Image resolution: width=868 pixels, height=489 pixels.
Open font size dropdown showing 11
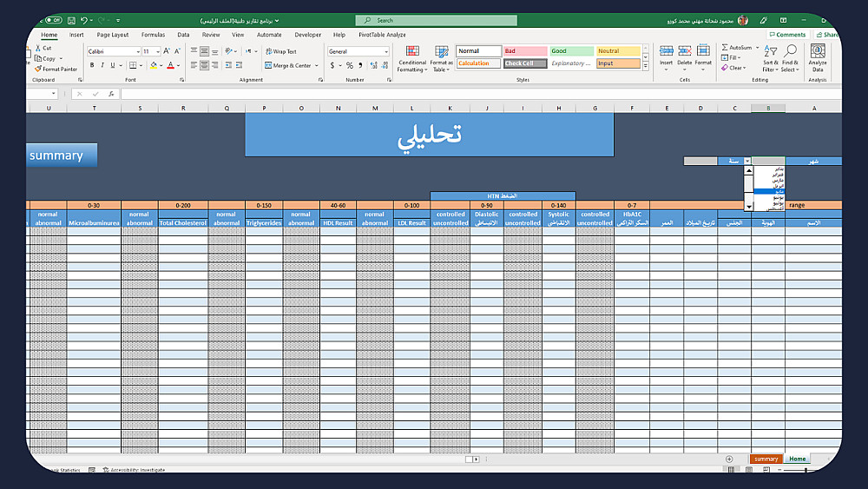pos(158,51)
